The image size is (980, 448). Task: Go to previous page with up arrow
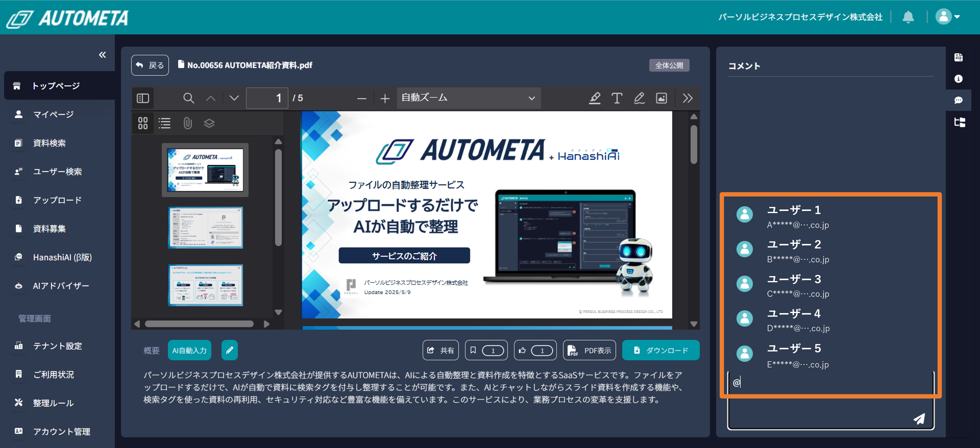click(211, 98)
